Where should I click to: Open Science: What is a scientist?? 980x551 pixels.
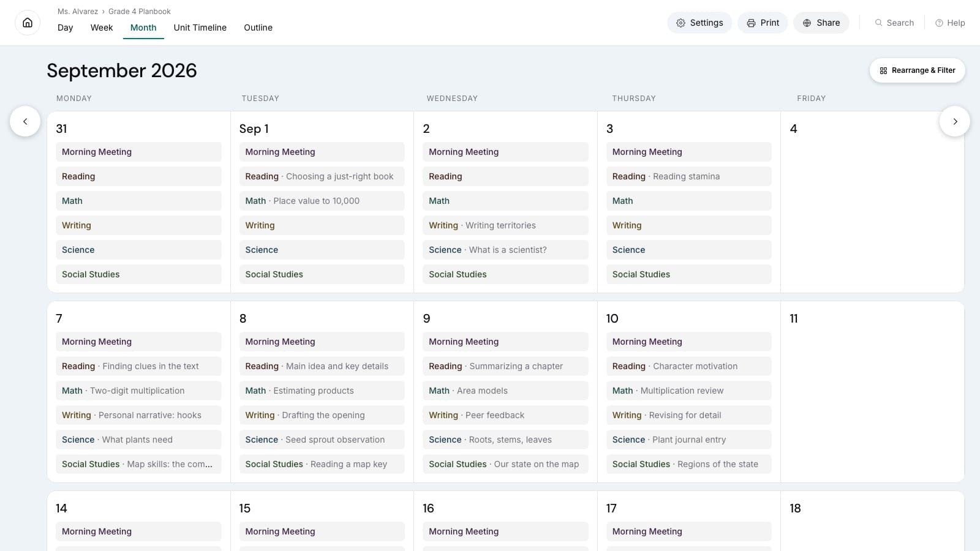click(x=505, y=250)
